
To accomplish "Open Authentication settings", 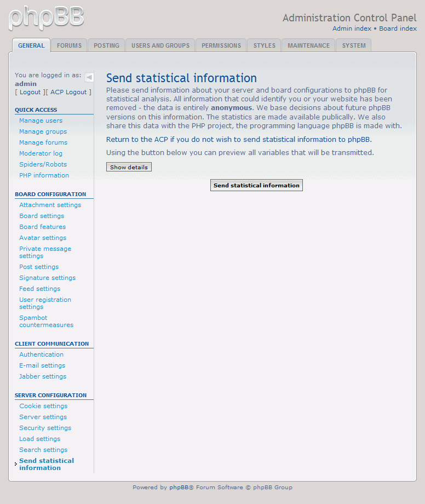I will pyautogui.click(x=42, y=354).
